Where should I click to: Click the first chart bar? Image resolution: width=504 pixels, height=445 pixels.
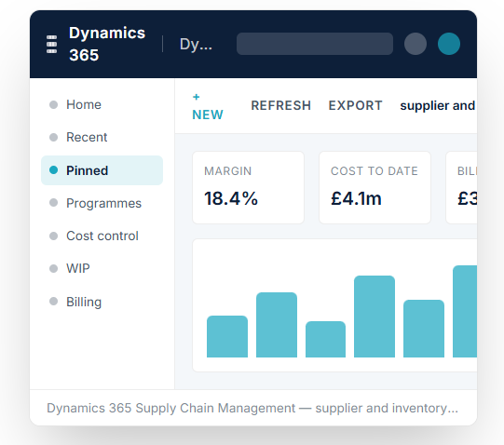[227, 336]
